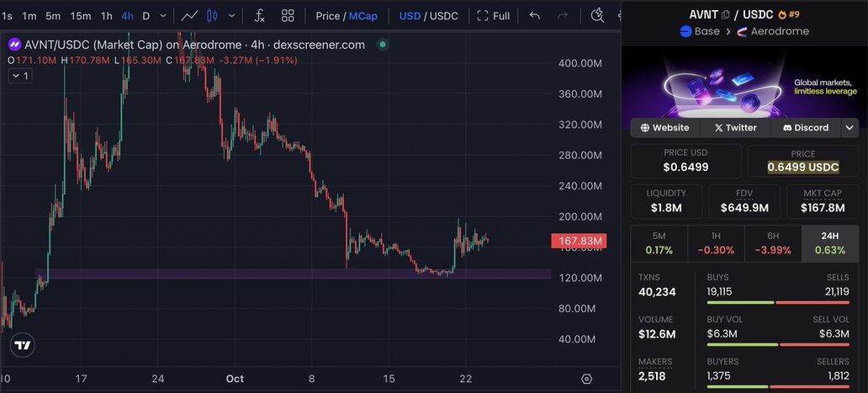This screenshot has width=868, height=393.
Task: Toggle chart denomination to USDC
Action: (444, 15)
